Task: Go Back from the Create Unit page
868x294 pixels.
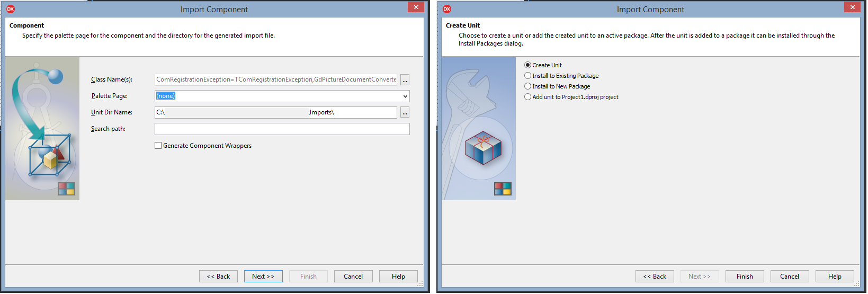Action: pyautogui.click(x=655, y=277)
